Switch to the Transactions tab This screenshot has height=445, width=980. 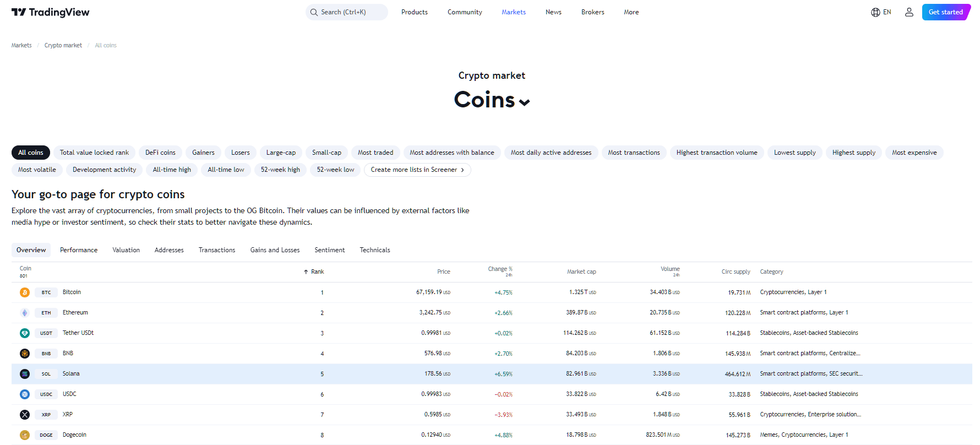click(217, 250)
